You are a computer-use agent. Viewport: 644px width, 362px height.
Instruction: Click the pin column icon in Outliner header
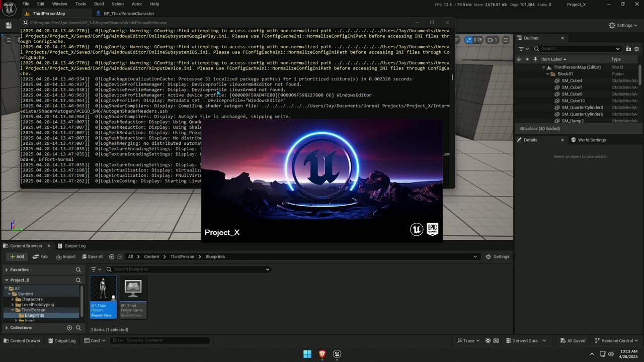click(x=535, y=59)
